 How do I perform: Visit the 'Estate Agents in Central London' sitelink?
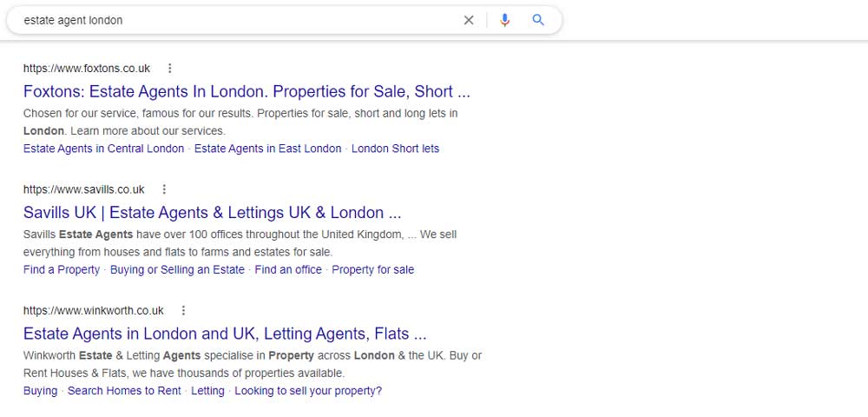tap(103, 149)
